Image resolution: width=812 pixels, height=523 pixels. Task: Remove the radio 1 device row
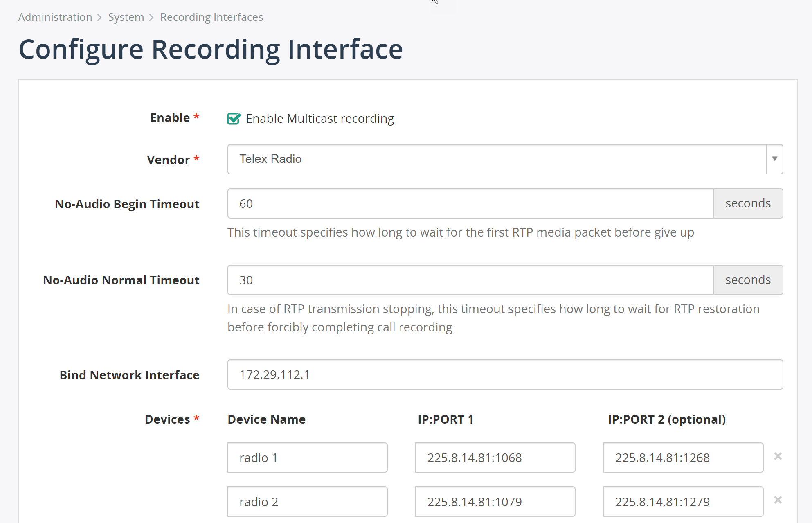778,456
